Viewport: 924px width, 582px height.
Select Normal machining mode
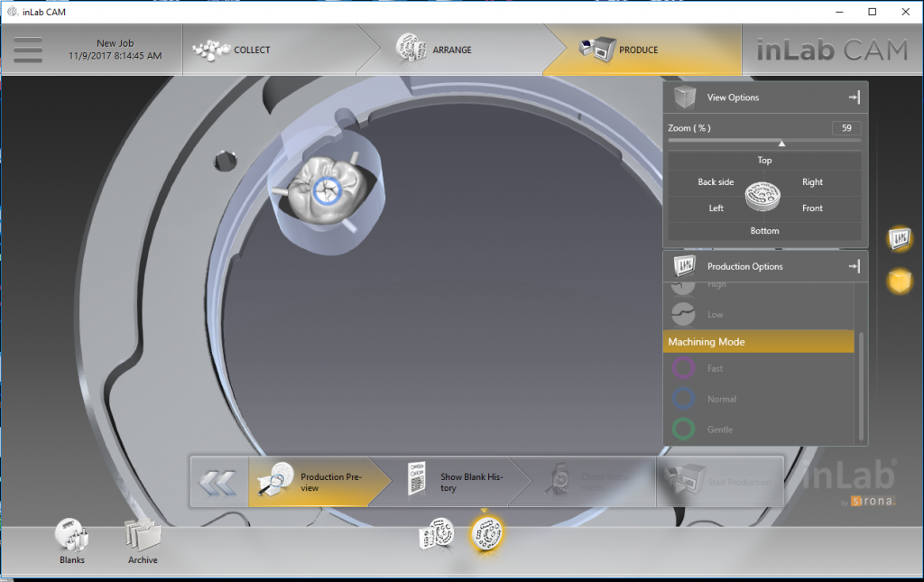point(683,399)
